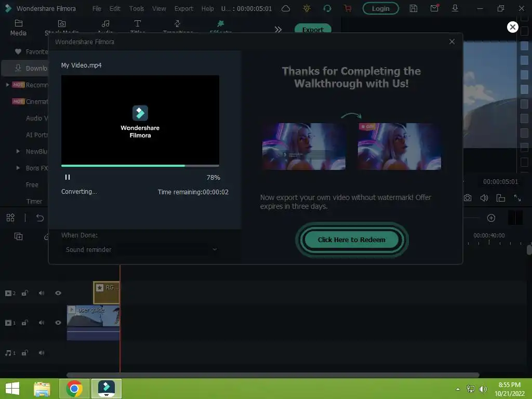This screenshot has height=399, width=532.
Task: Open the Help menu
Action: (207, 8)
